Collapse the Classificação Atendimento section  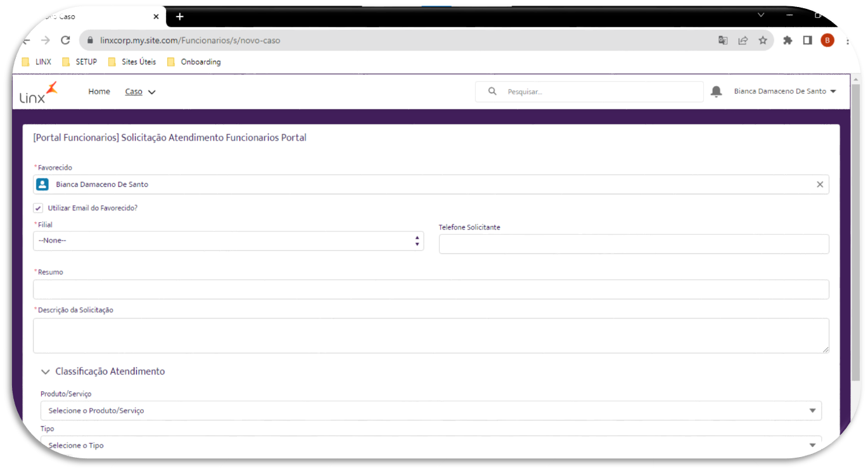pos(45,372)
